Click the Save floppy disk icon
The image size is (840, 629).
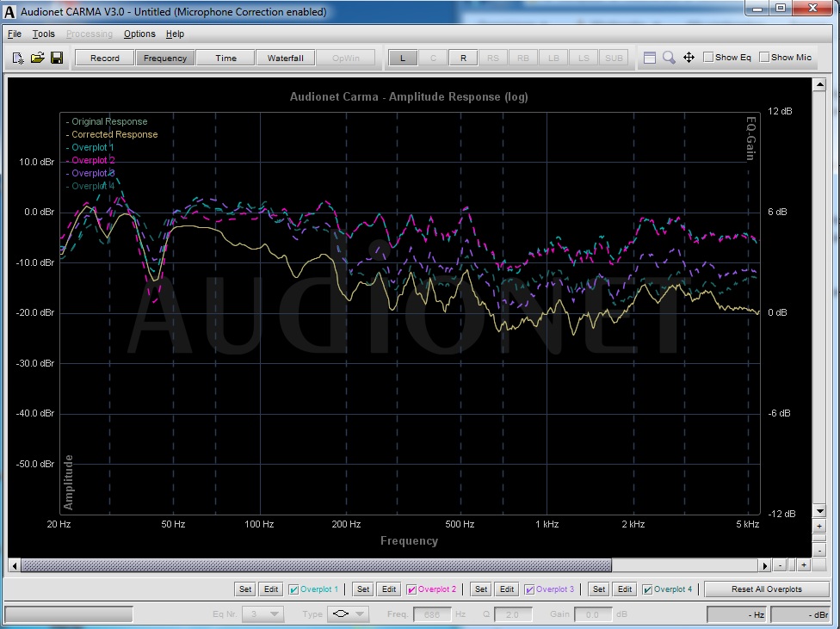pos(56,59)
